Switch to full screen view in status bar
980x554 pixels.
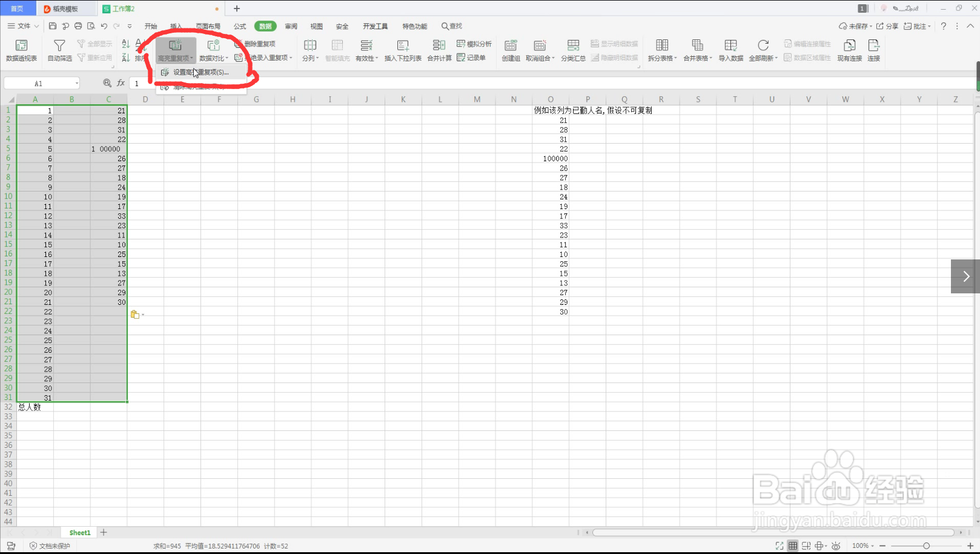pyautogui.click(x=780, y=546)
